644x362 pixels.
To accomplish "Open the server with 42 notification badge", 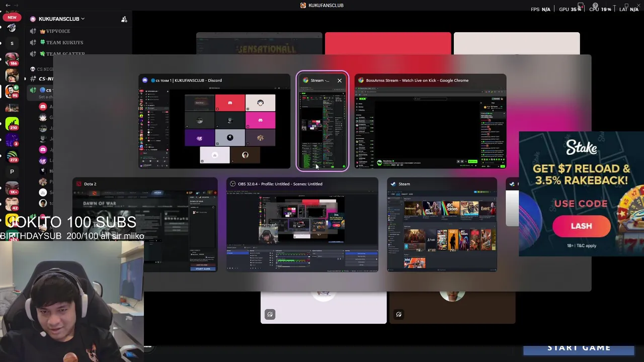I will tap(12, 204).
